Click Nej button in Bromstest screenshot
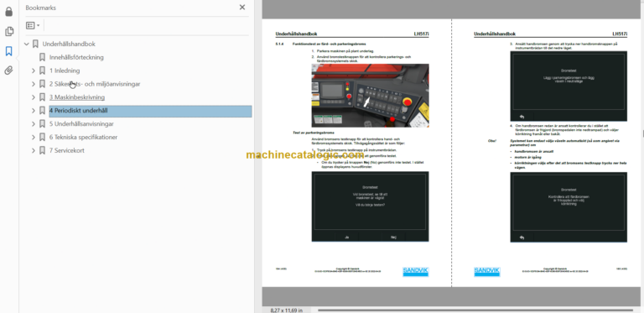This screenshot has width=644, height=313. (393, 237)
